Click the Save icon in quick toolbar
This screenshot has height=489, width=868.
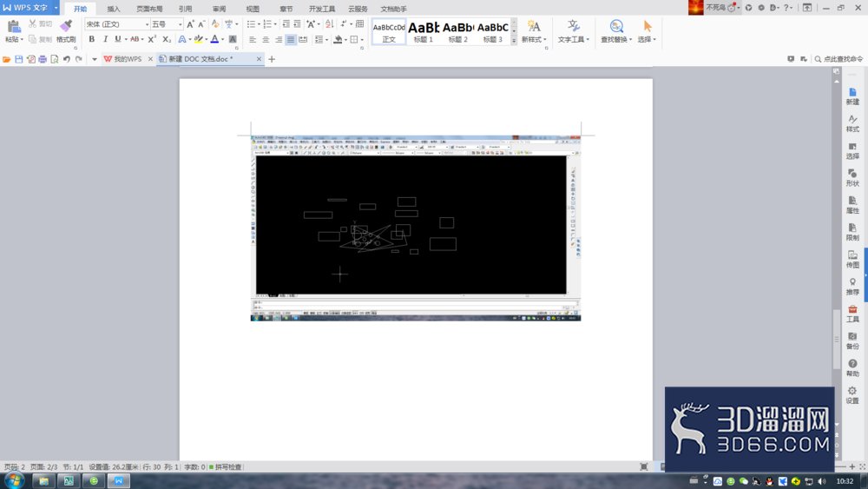pyautogui.click(x=19, y=59)
